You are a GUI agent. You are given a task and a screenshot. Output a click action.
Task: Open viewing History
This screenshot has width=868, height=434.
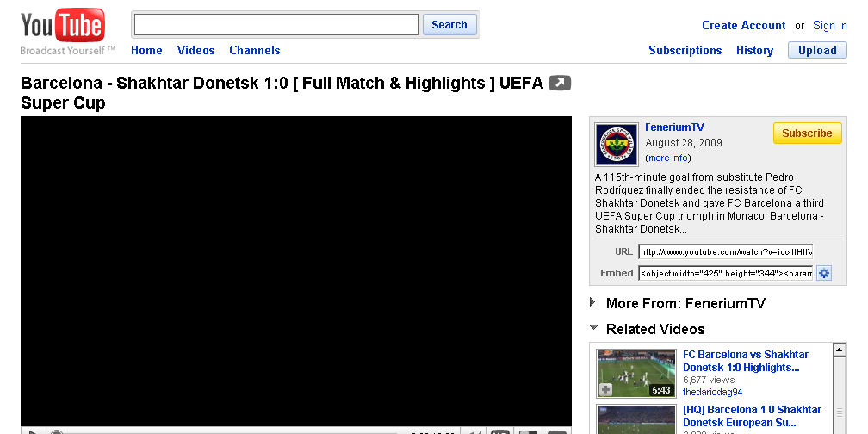(x=754, y=50)
